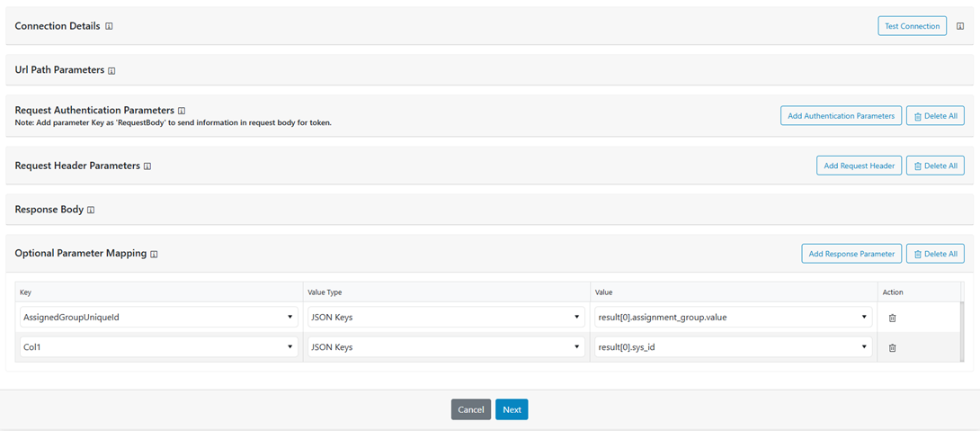Click info icon beside Connection Details heading
This screenshot has height=431, width=980.
coord(109,26)
